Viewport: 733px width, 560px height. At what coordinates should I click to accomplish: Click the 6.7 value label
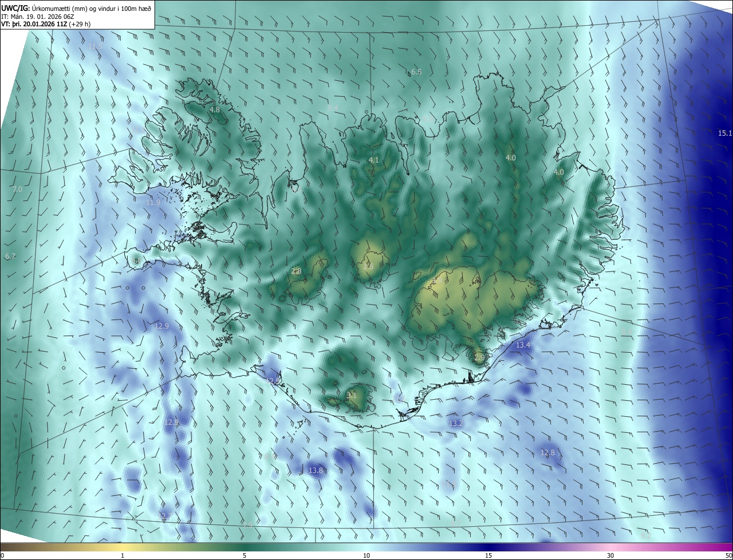(10, 257)
